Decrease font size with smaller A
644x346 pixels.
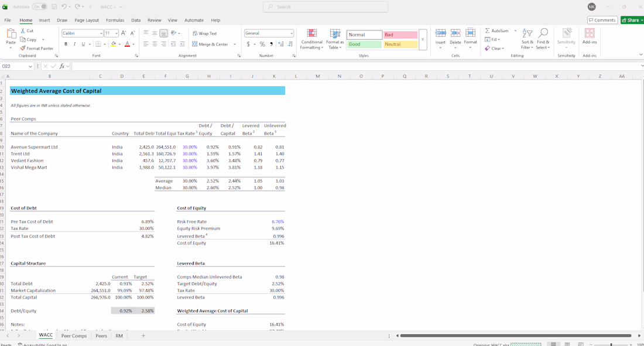click(x=132, y=33)
